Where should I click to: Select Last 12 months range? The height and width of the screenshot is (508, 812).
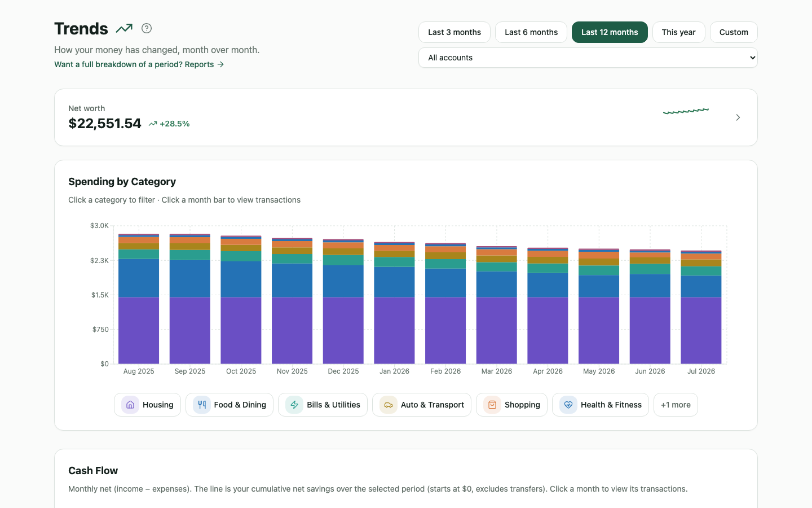610,32
